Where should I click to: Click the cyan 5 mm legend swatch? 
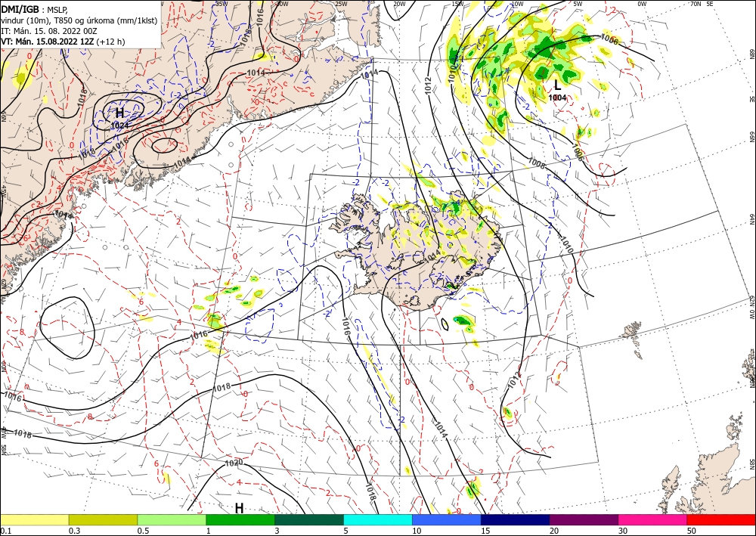point(378,519)
